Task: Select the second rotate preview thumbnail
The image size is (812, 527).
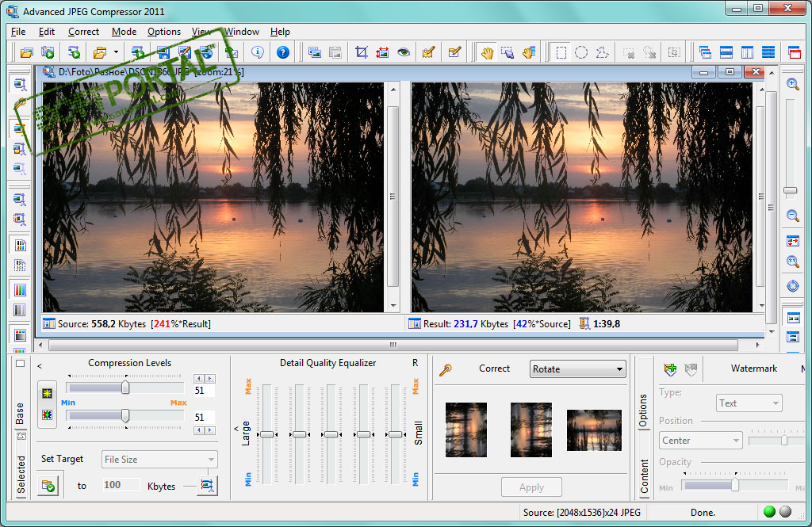Action: tap(530, 430)
